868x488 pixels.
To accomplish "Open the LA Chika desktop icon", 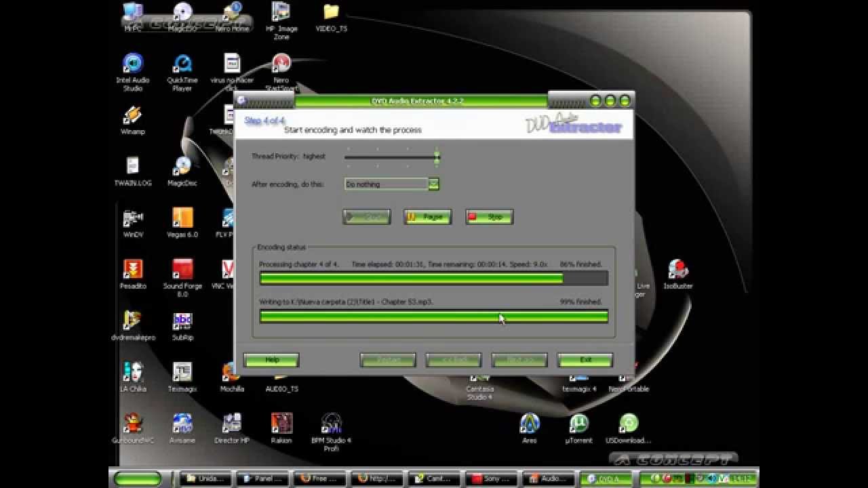I will (x=133, y=378).
